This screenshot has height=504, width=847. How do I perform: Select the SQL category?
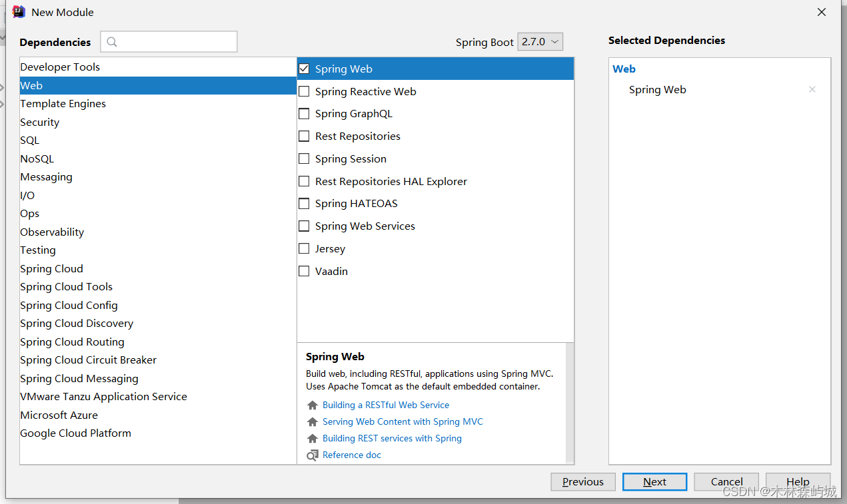[x=158, y=140]
